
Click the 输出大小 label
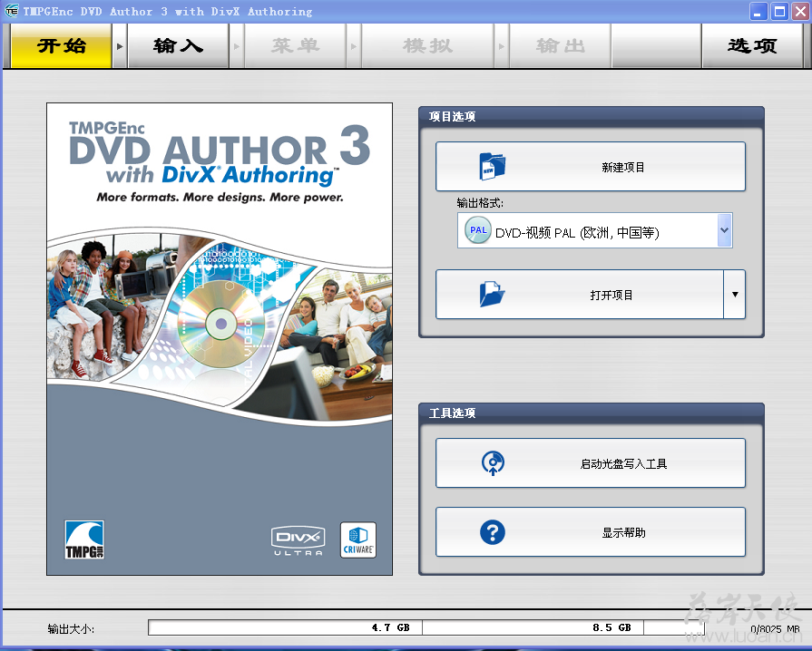71,628
